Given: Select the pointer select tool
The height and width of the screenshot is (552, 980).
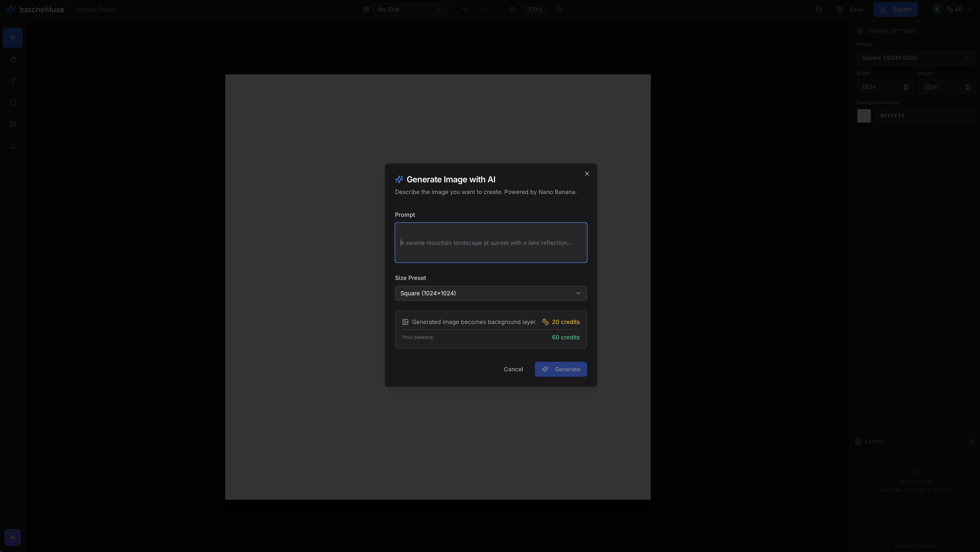Looking at the screenshot, I should coord(12,38).
